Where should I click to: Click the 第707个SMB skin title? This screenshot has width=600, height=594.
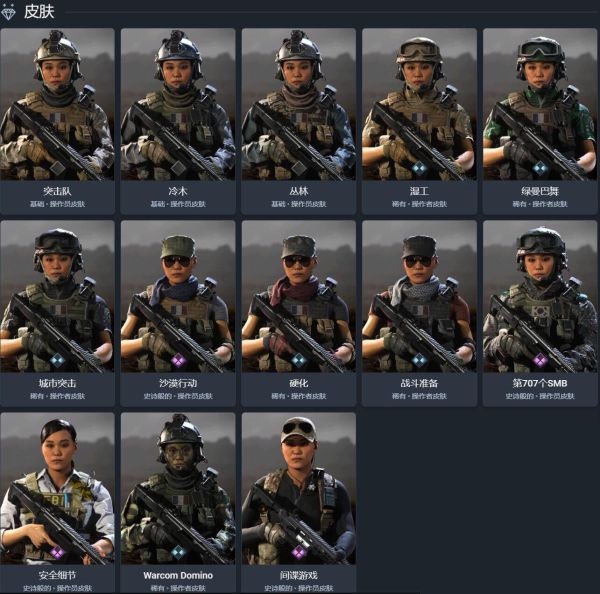pos(540,383)
